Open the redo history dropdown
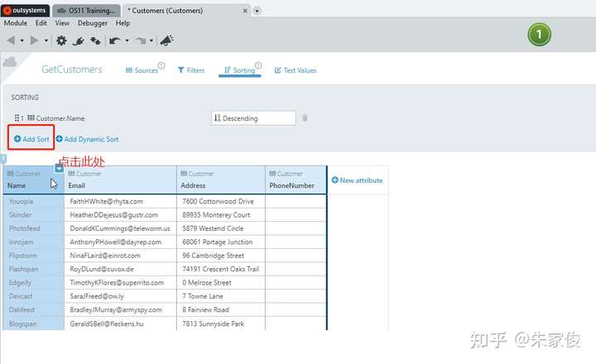 point(151,41)
